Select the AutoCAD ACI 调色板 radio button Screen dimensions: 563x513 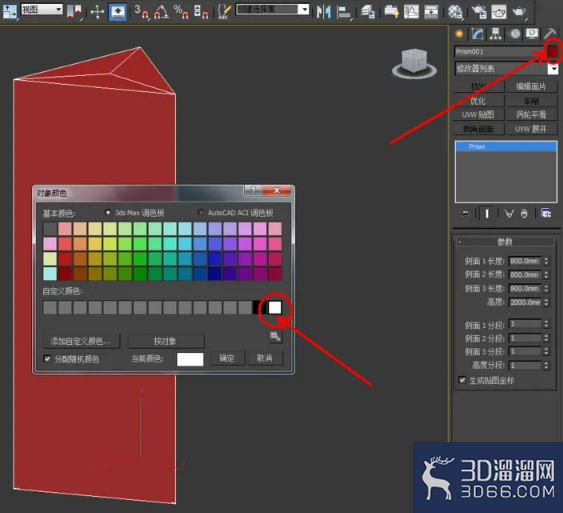click(x=201, y=213)
